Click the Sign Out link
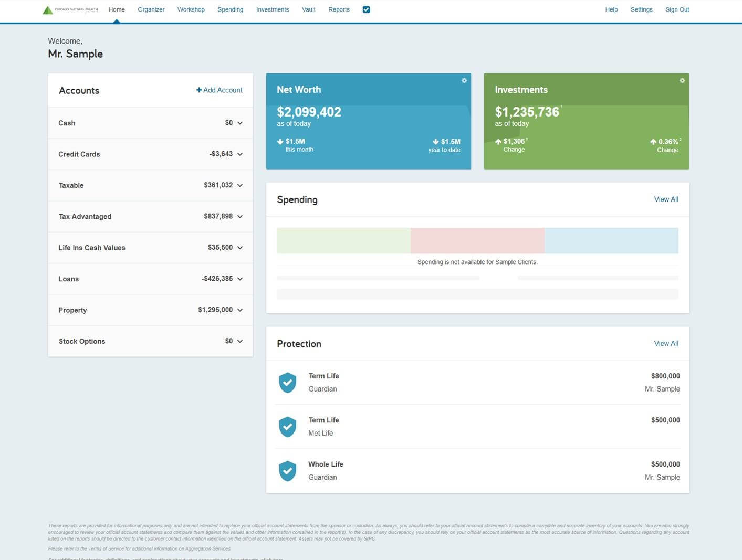Viewport: 742px width, 560px height. coord(677,9)
